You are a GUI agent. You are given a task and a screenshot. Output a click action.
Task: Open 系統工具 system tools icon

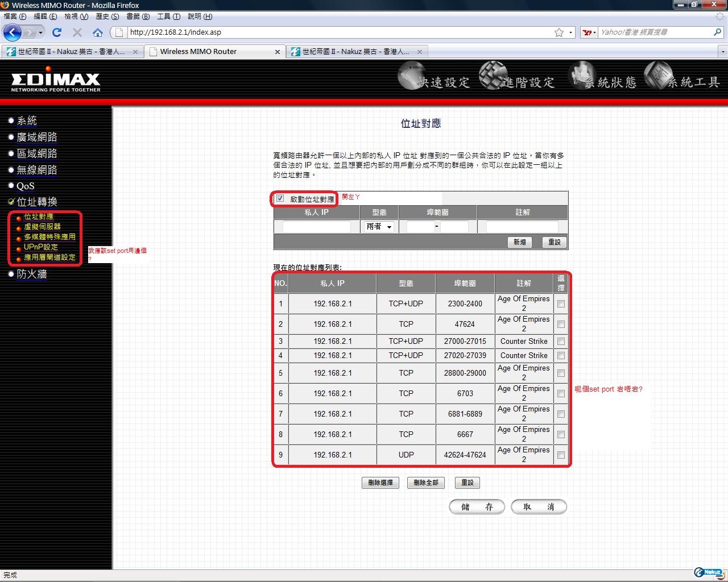pos(682,76)
